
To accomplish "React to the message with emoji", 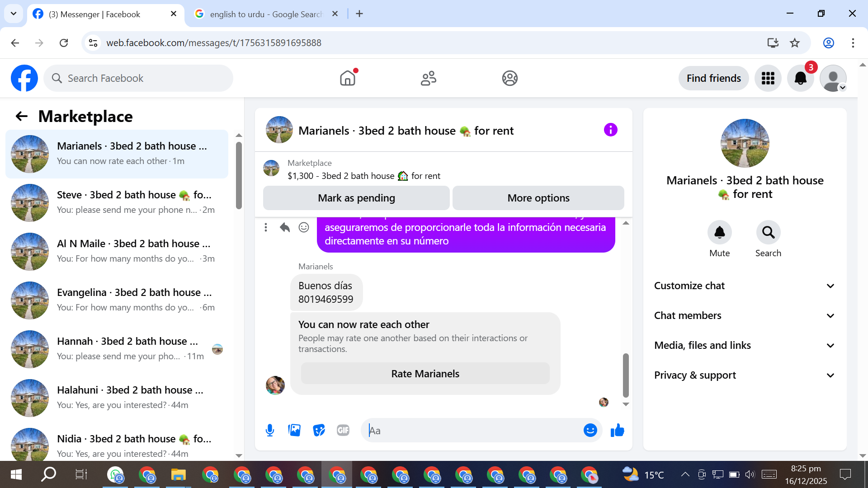I will (304, 227).
